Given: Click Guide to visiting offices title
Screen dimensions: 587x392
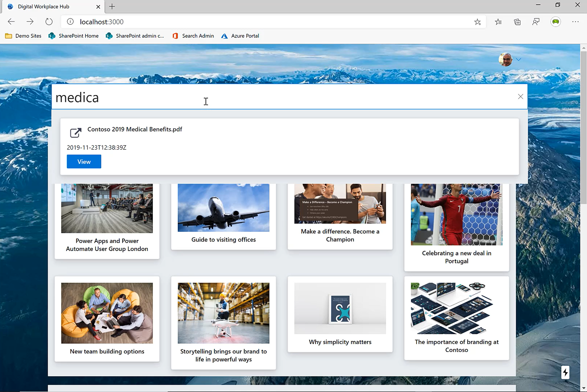Looking at the screenshot, I should [x=224, y=240].
